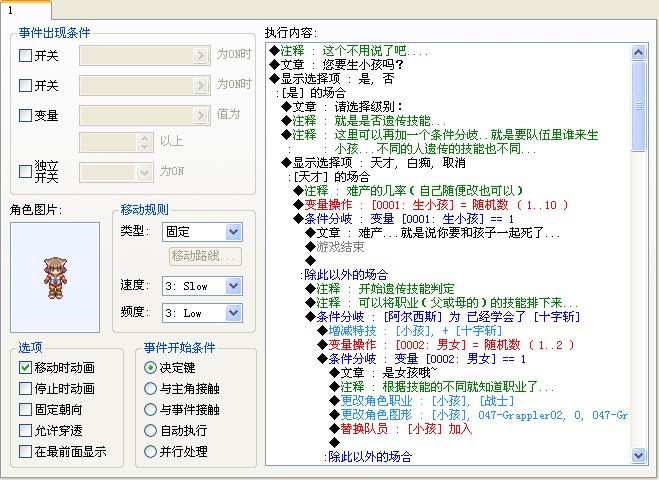This screenshot has height=480, width=659.
Task: Check 固定朝向 option
Action: tap(25, 409)
